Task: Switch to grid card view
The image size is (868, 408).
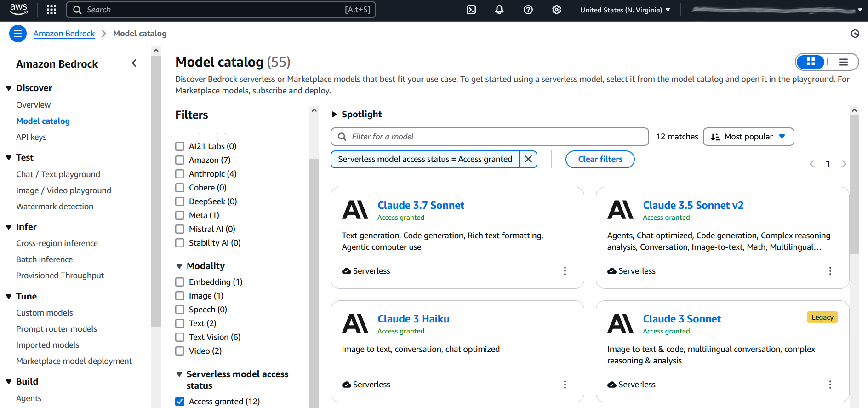Action: (811, 62)
